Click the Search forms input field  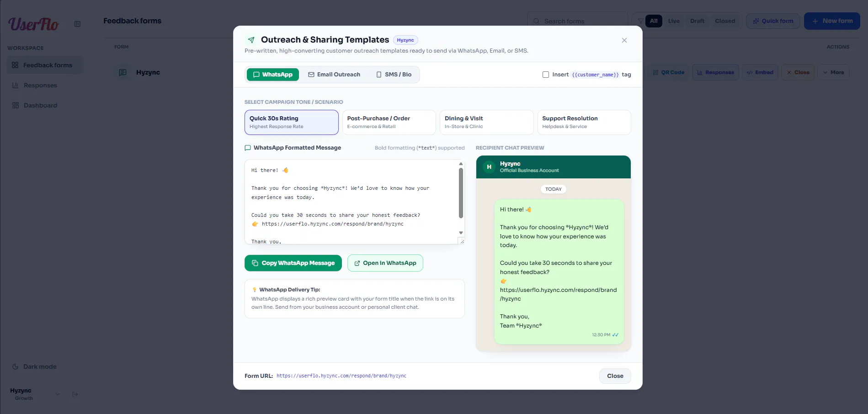[x=578, y=21]
